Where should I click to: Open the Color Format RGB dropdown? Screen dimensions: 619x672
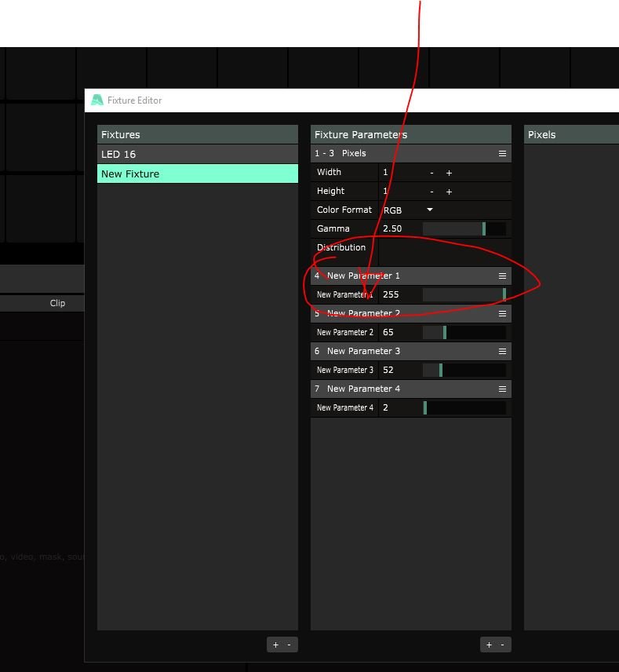point(429,210)
